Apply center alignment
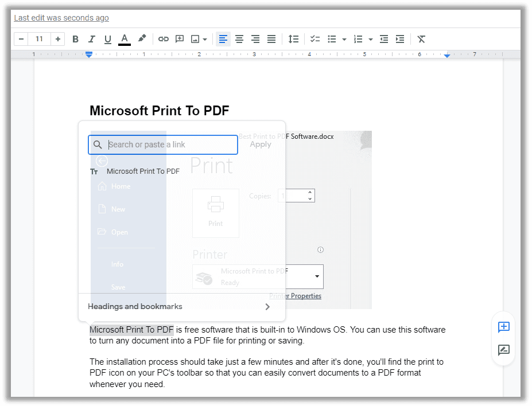Image resolution: width=532 pixels, height=406 pixels. (x=239, y=38)
